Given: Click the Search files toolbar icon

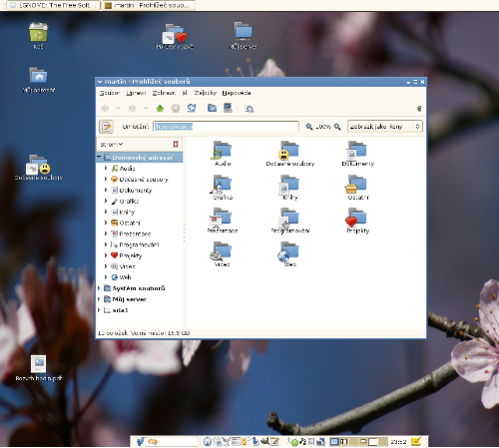Looking at the screenshot, I should point(249,108).
